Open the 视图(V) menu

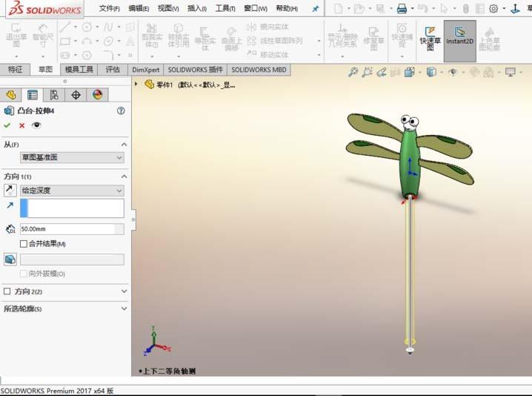point(168,8)
